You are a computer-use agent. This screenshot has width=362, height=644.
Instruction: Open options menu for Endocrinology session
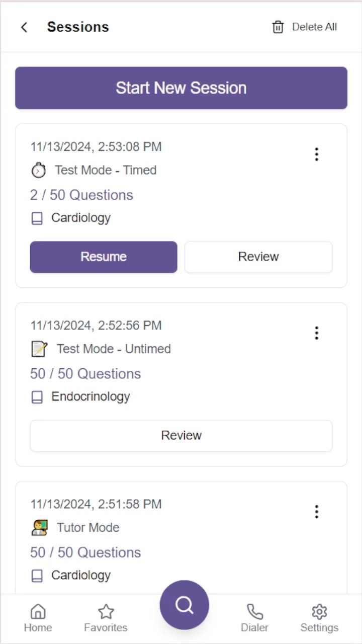(x=316, y=333)
